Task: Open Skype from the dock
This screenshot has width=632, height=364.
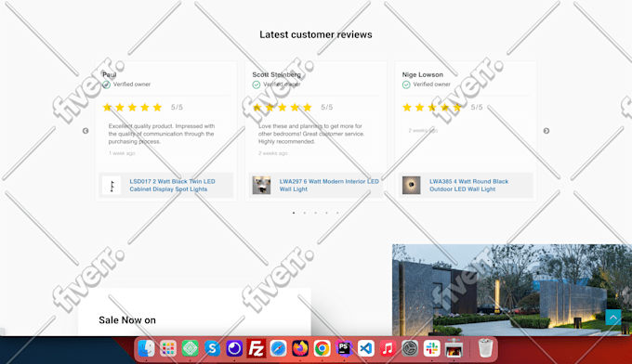Action: [x=212, y=348]
